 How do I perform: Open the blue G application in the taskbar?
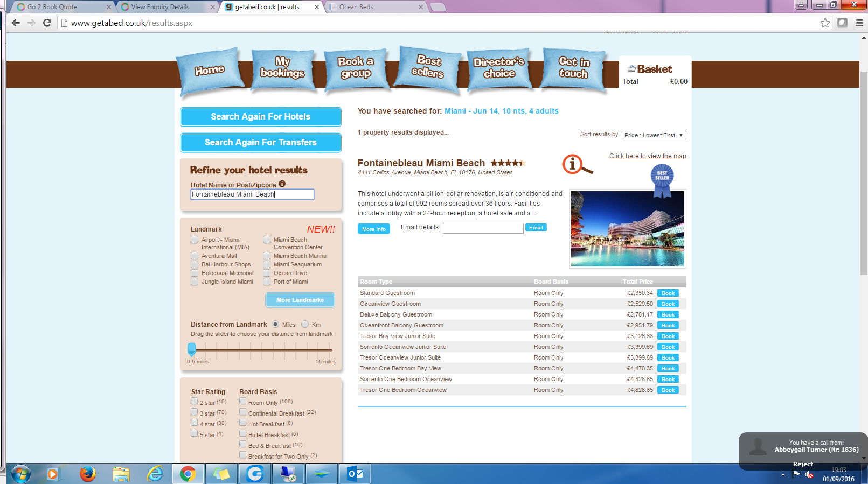click(255, 474)
